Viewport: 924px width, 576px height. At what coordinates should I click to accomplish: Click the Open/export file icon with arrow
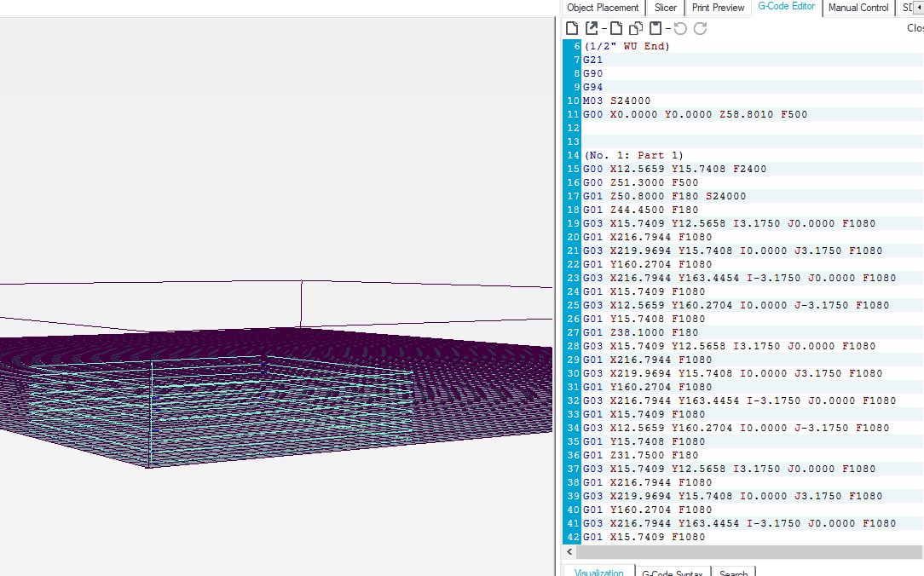click(592, 28)
